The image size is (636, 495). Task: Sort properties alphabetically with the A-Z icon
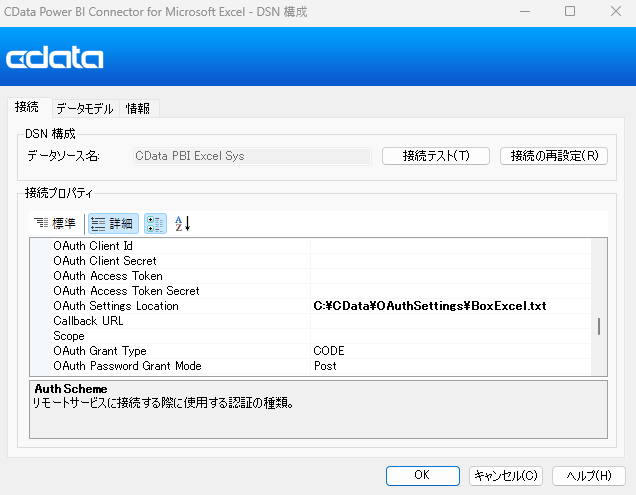point(182,224)
